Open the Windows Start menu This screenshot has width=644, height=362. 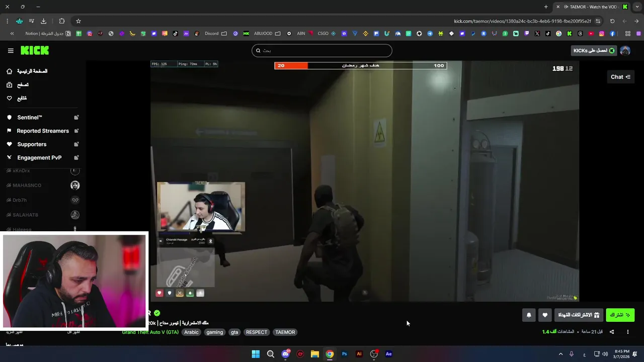point(256,354)
